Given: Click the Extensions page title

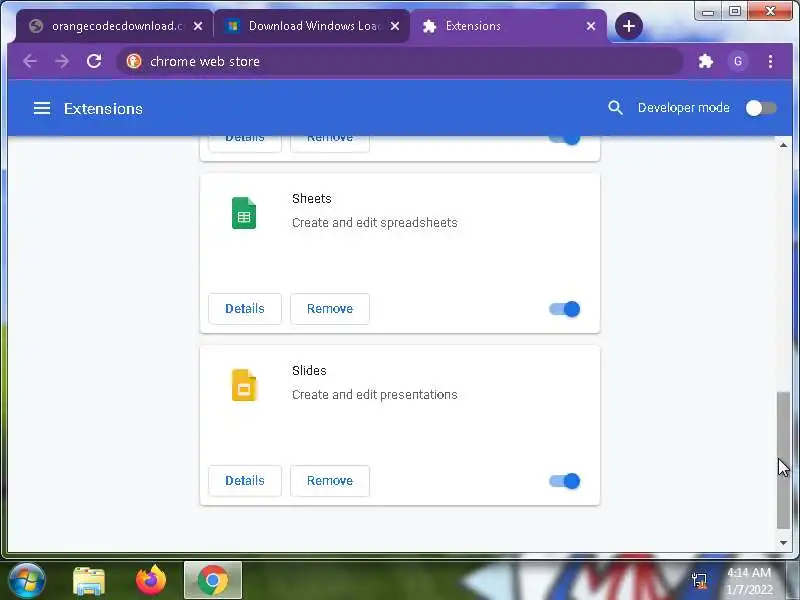Looking at the screenshot, I should coord(103,109).
